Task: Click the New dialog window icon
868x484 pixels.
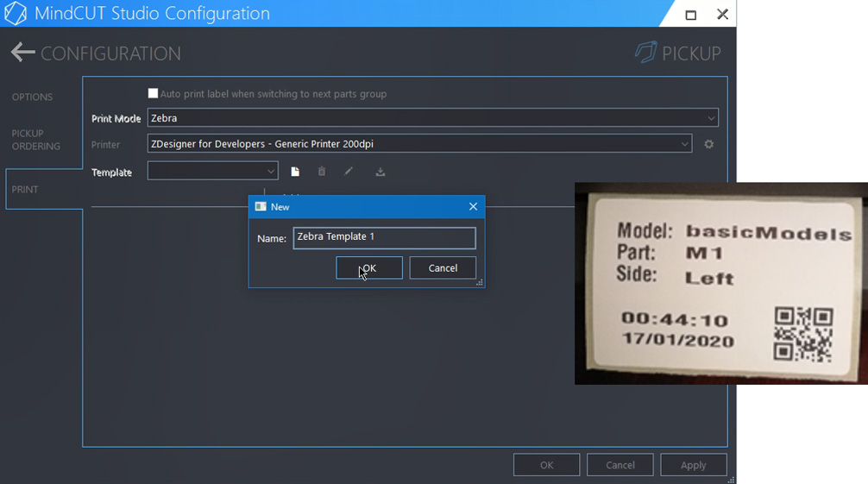Action: [261, 206]
